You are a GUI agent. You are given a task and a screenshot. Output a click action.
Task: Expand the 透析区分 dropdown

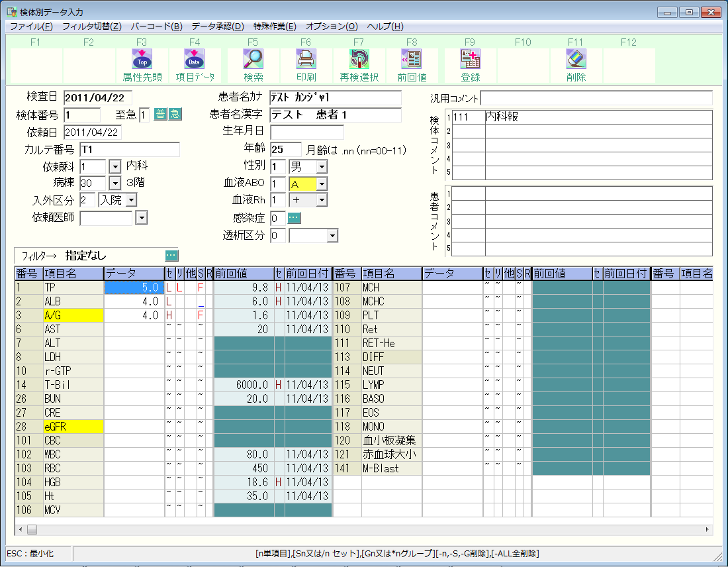332,236
